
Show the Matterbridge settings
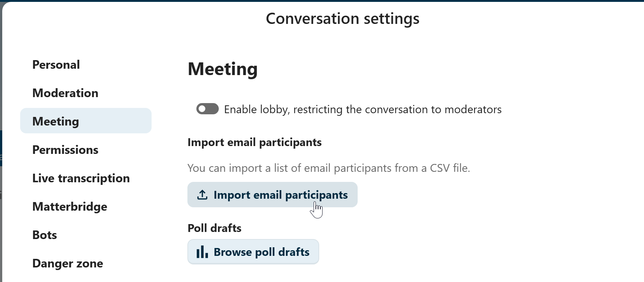coord(70,207)
